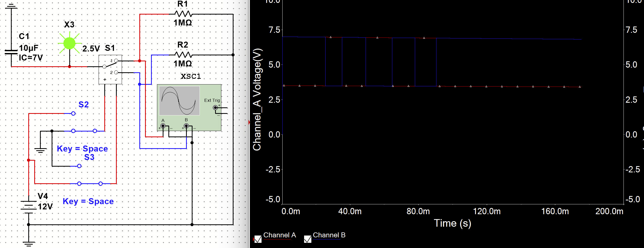This screenshot has height=248, width=644.
Task: Click the 120.0m time axis tick label
Action: pos(487,211)
